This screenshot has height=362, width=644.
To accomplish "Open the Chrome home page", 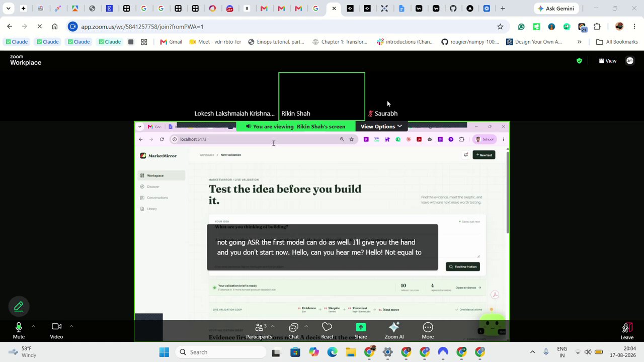I will [x=55, y=26].
